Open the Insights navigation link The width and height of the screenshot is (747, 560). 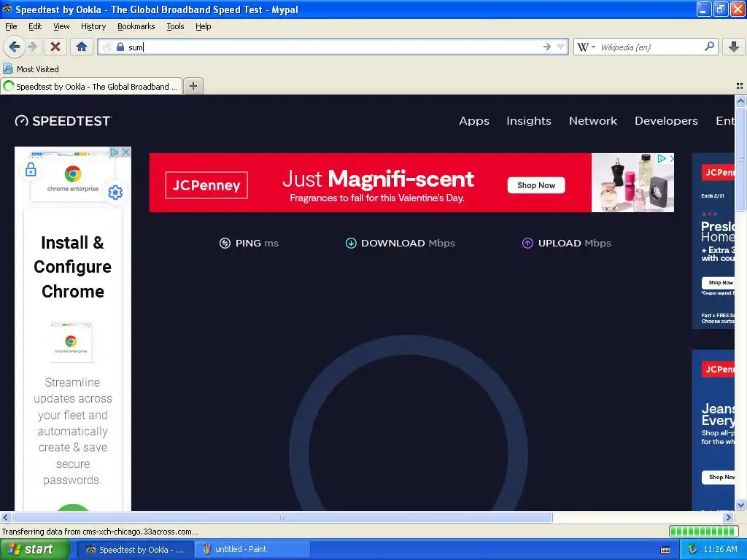click(529, 121)
